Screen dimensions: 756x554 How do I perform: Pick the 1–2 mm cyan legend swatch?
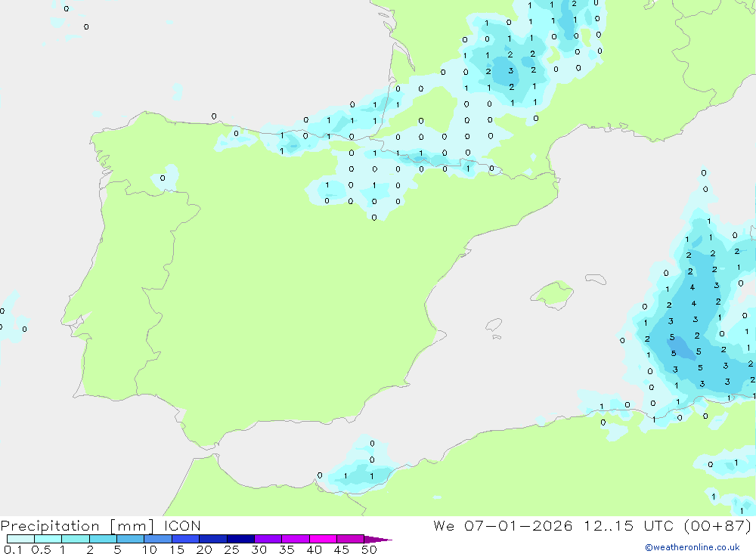(76, 539)
